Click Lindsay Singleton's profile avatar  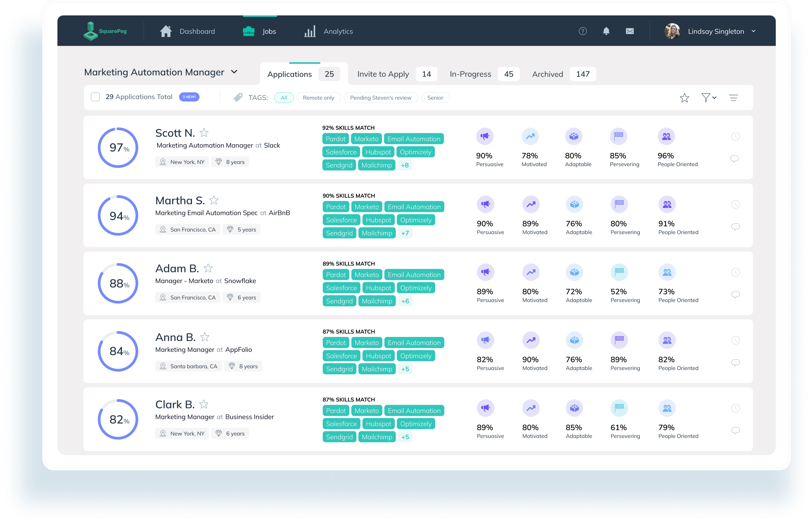pos(672,31)
